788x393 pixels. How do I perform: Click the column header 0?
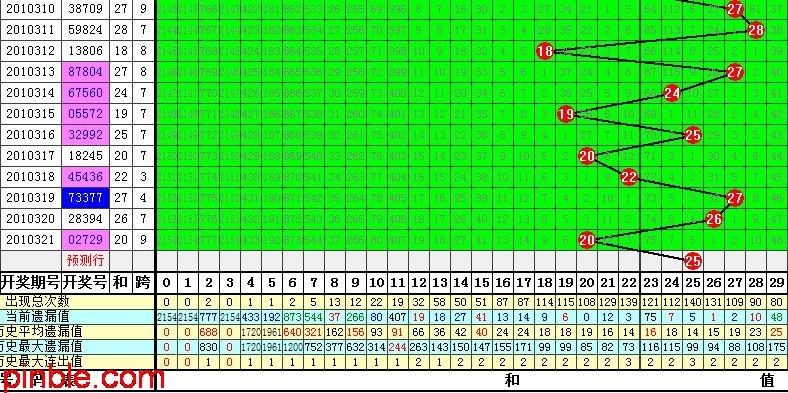click(167, 283)
